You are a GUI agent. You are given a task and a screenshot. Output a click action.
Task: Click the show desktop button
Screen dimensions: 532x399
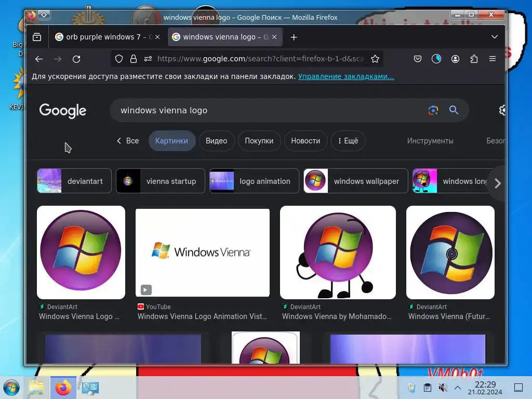pyautogui.click(x=518, y=388)
